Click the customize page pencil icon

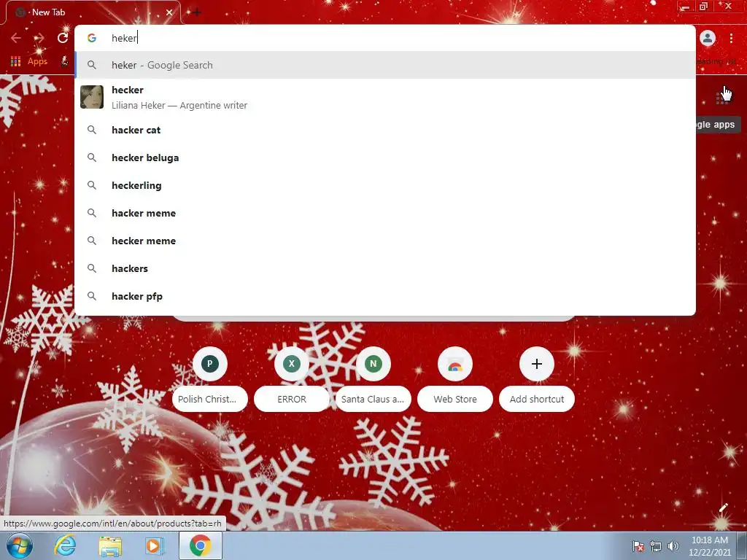(x=723, y=507)
